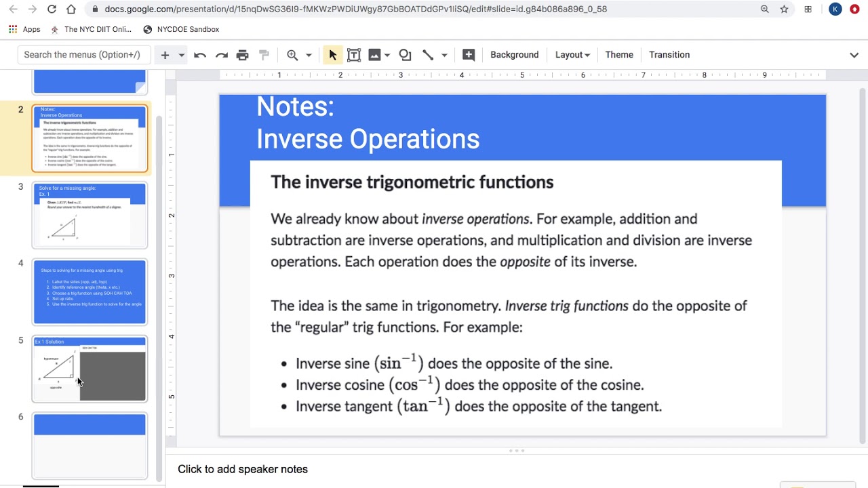Open browser page zoom magnifier in address bar
Image resolution: width=868 pixels, height=488 pixels.
tap(765, 9)
